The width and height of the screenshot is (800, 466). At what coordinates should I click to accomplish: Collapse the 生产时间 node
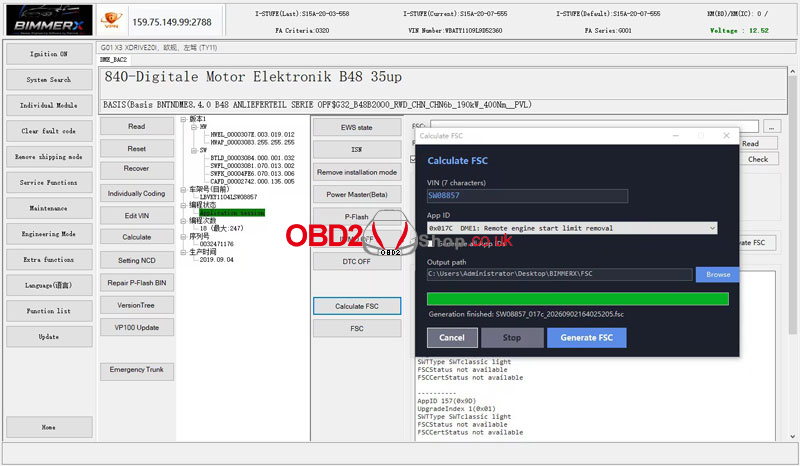pyautogui.click(x=183, y=252)
